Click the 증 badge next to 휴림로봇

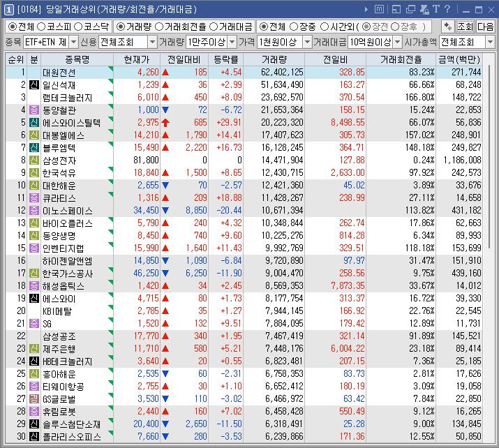[34, 412]
